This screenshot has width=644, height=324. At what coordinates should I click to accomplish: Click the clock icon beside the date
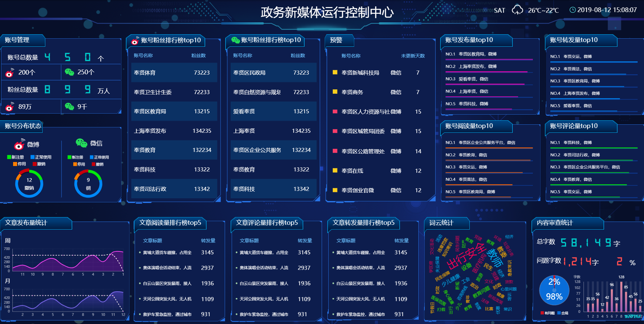tap(572, 10)
